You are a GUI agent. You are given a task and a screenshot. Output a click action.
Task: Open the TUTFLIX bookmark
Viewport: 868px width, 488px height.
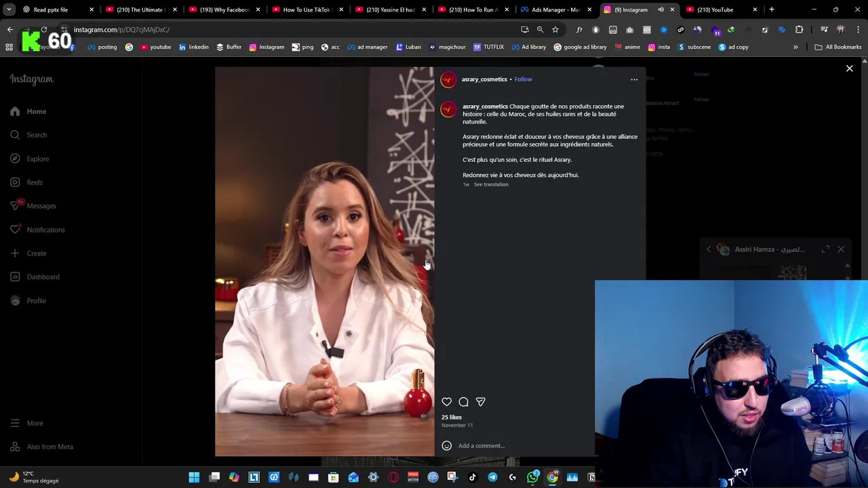tap(488, 47)
